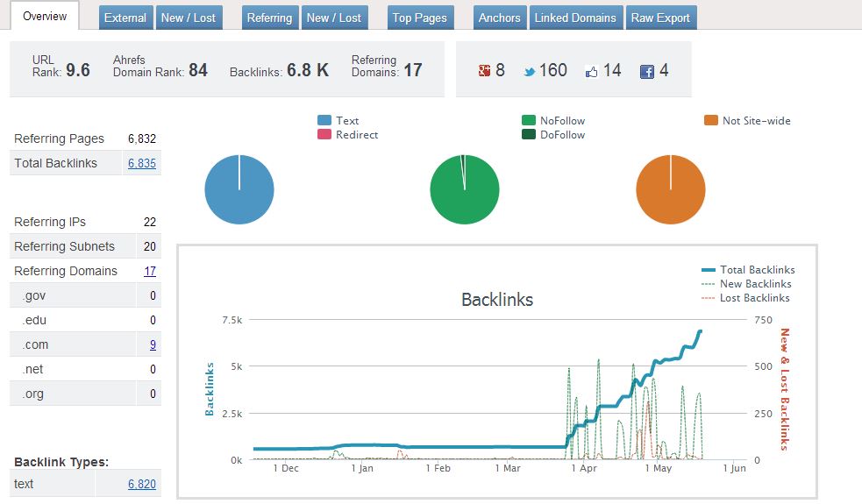This screenshot has width=862, height=504.
Task: Click the .gov row label
Action: pyautogui.click(x=34, y=296)
